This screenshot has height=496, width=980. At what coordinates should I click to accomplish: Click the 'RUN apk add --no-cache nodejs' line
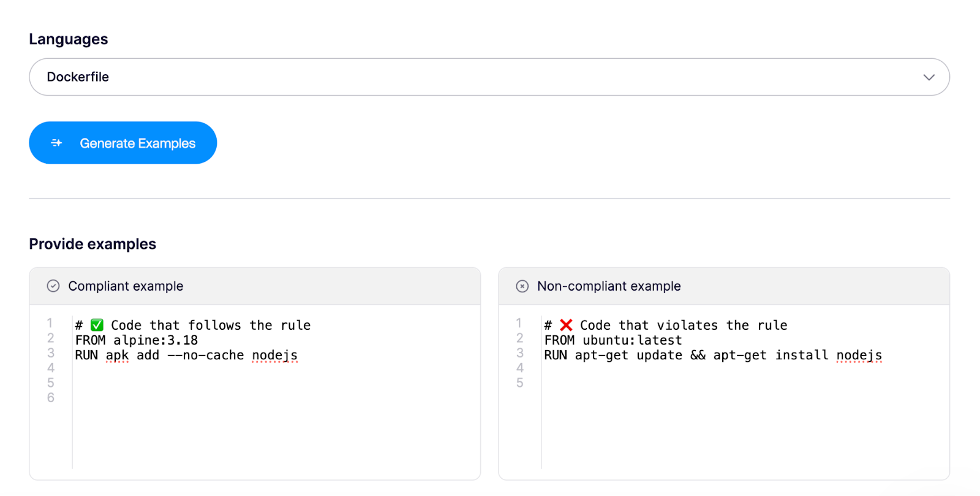coord(186,355)
